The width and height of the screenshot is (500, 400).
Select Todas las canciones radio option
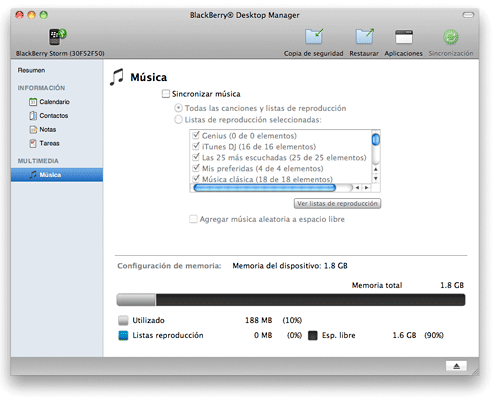(178, 108)
